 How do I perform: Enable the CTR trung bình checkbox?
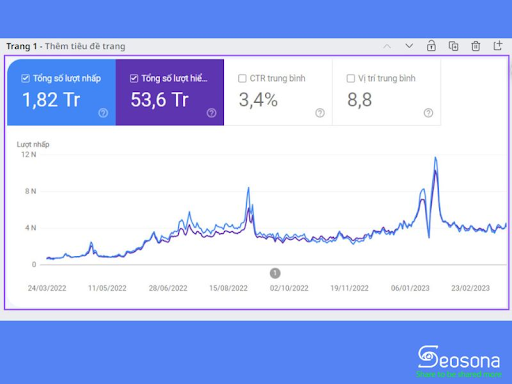(242, 78)
